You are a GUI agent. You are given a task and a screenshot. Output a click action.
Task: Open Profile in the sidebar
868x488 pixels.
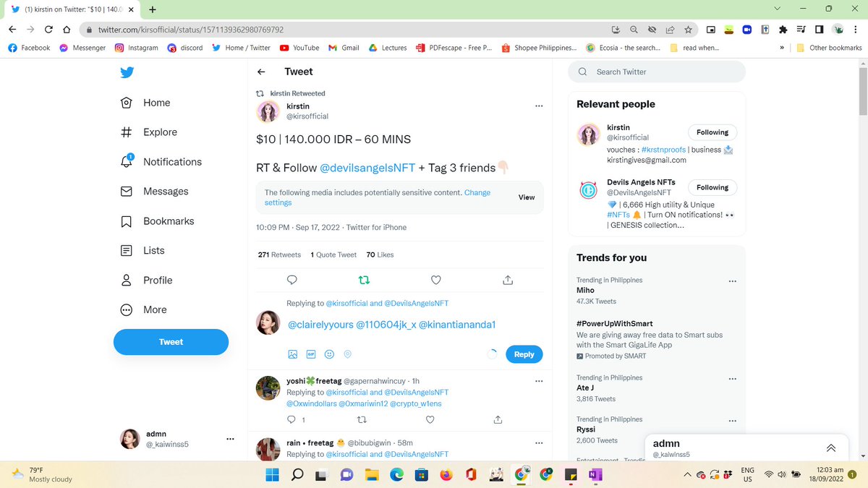tap(146, 281)
